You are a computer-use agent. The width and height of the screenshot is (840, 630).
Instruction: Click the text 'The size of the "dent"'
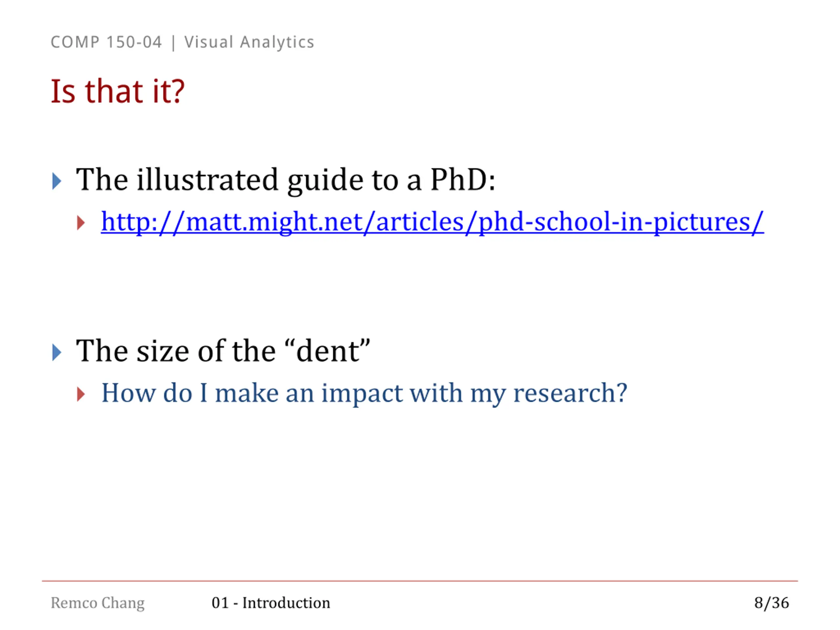223,351
